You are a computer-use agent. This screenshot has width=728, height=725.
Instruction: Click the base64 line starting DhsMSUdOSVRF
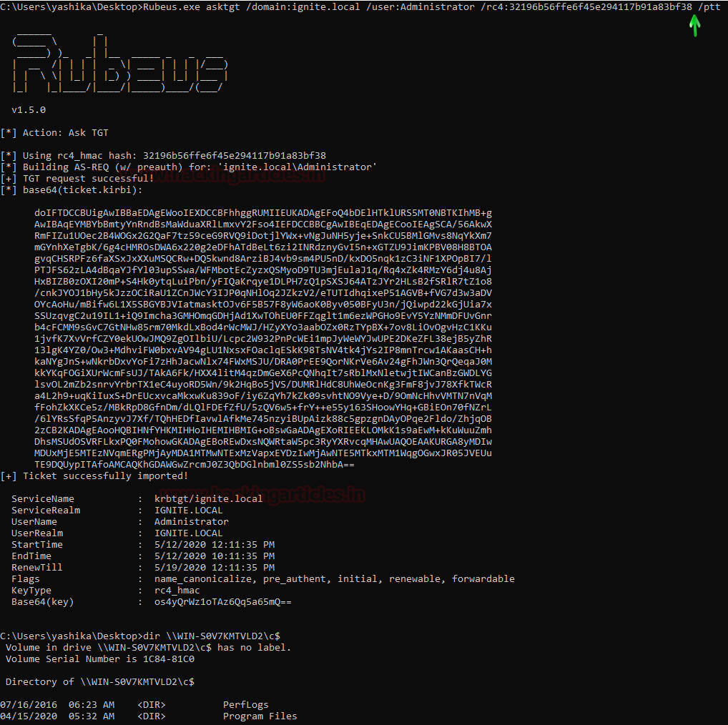tap(263, 441)
